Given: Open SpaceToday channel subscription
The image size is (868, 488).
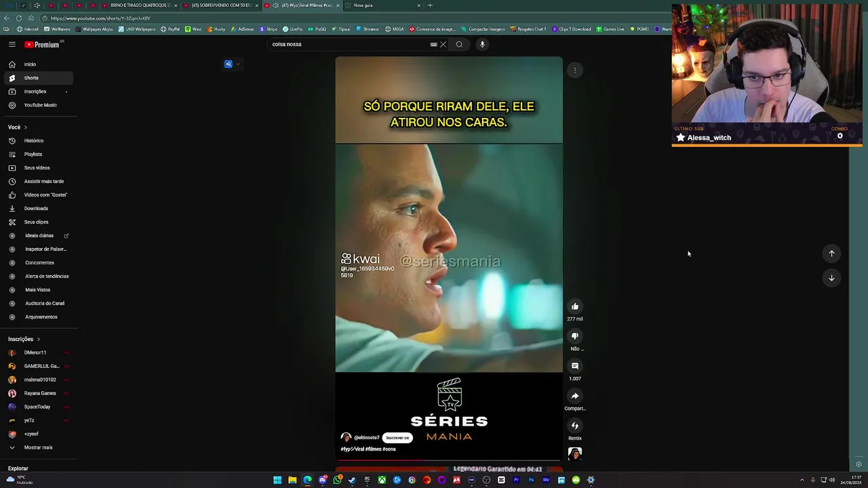Looking at the screenshot, I should click(39, 407).
